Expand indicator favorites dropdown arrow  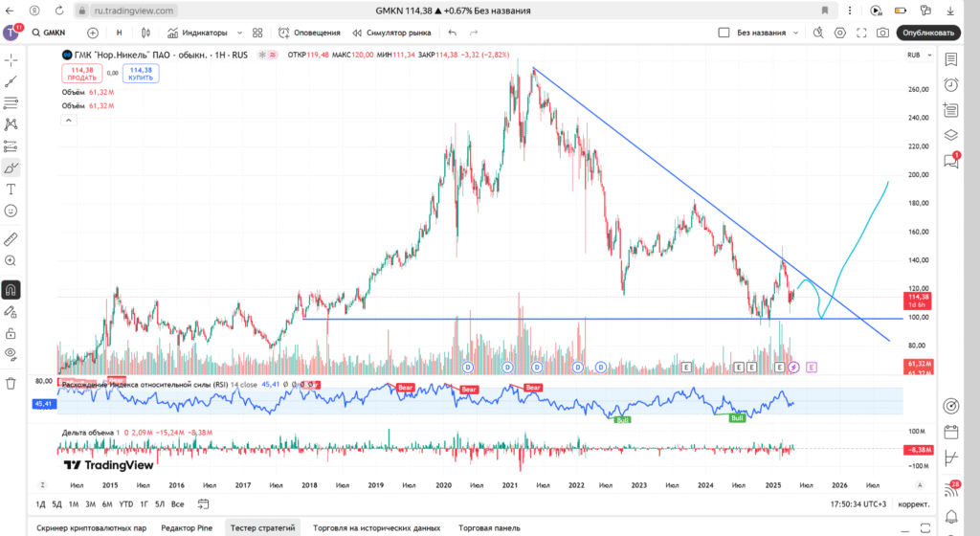click(239, 33)
